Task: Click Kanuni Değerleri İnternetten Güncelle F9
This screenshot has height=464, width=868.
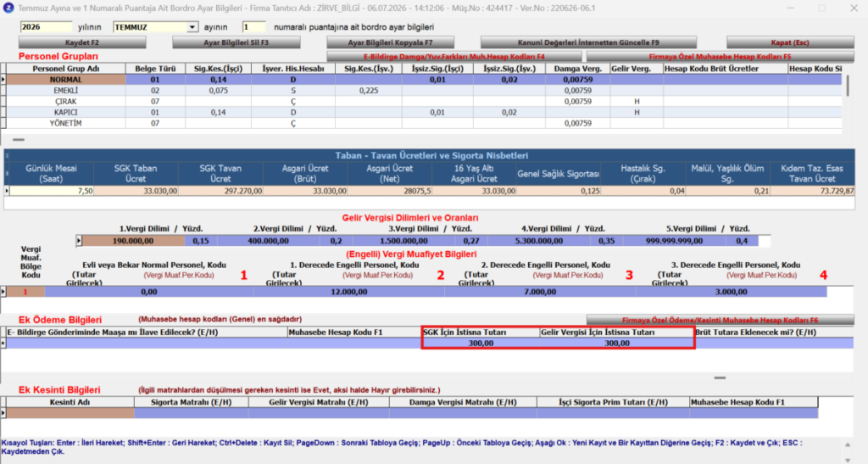Action: click(588, 42)
